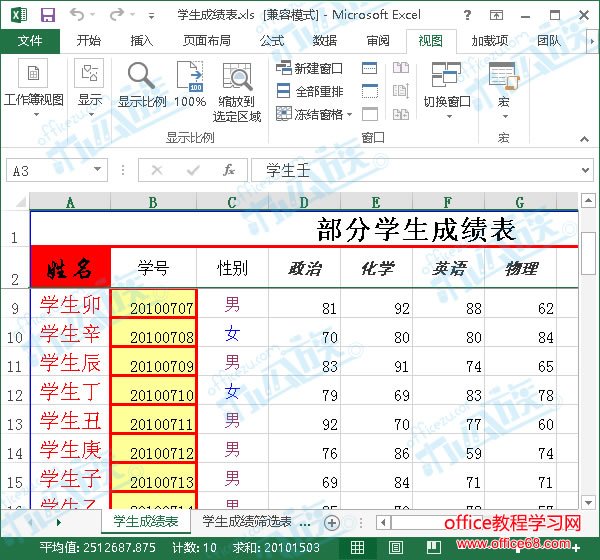
Task: Select column A header
Action: 70,202
